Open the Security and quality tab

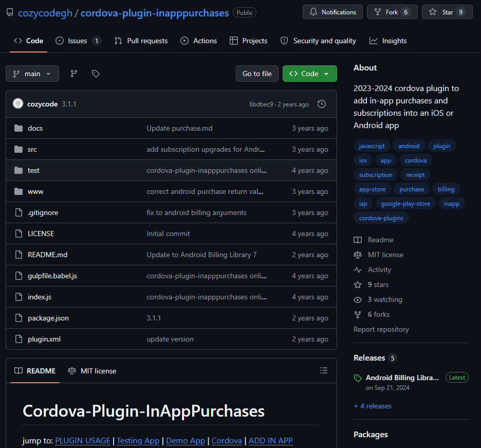[318, 40]
